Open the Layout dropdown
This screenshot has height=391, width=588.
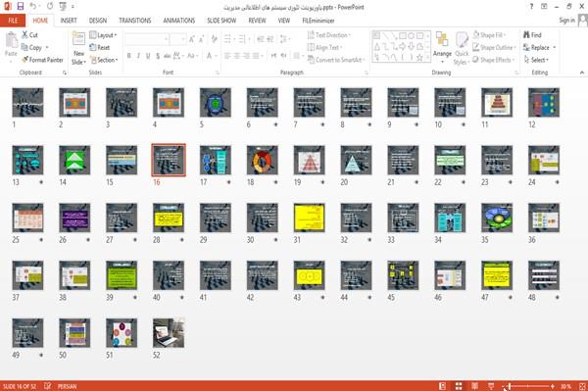click(103, 35)
